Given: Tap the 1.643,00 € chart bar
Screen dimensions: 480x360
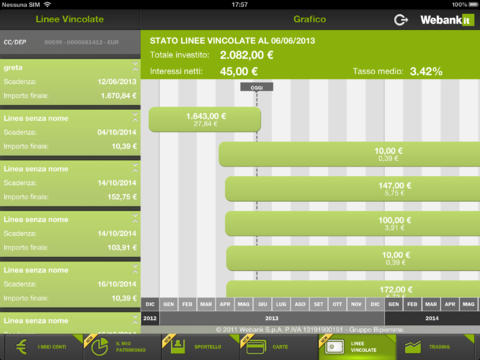Looking at the screenshot, I should click(205, 119).
